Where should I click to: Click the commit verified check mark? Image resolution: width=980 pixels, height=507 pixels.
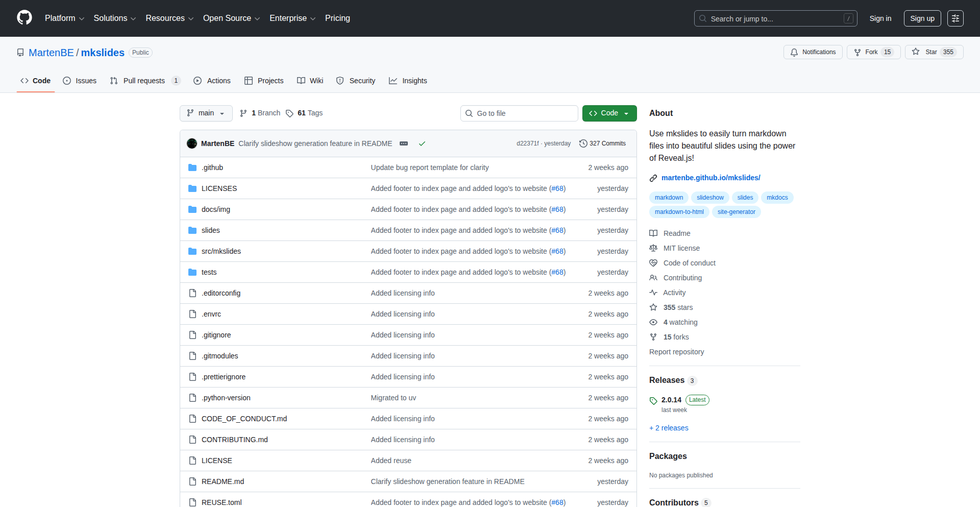pyautogui.click(x=422, y=143)
